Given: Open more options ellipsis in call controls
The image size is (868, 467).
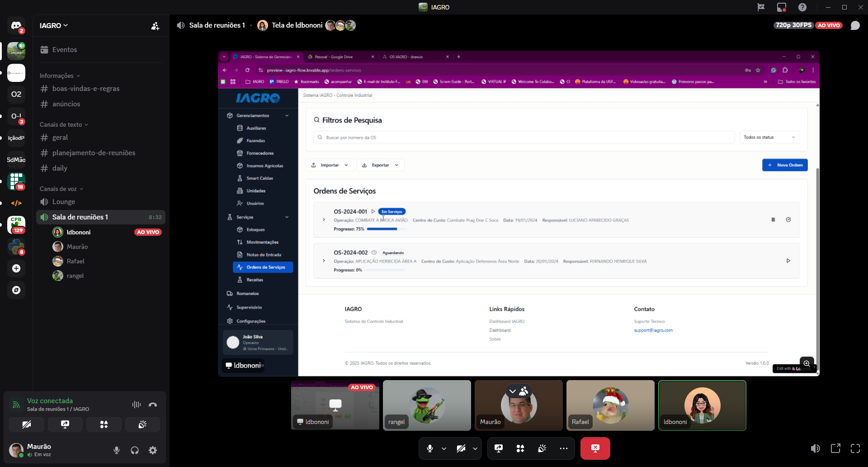Looking at the screenshot, I should pos(564,448).
